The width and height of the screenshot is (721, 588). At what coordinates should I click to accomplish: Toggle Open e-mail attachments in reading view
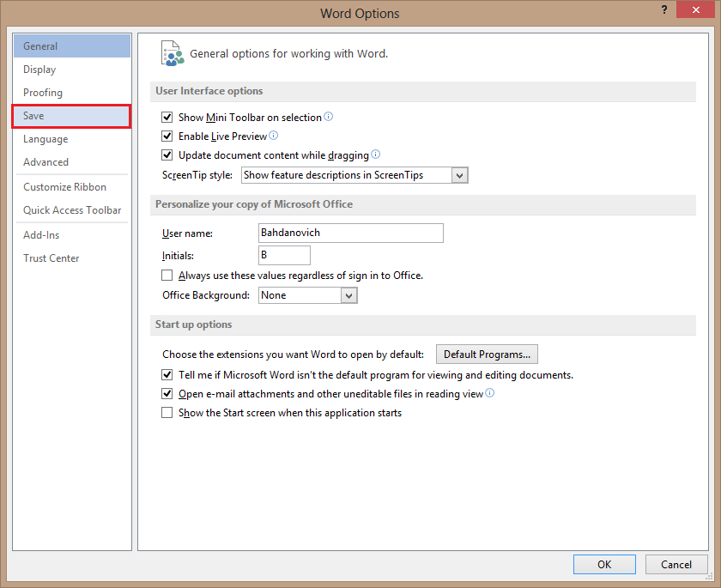coord(167,393)
